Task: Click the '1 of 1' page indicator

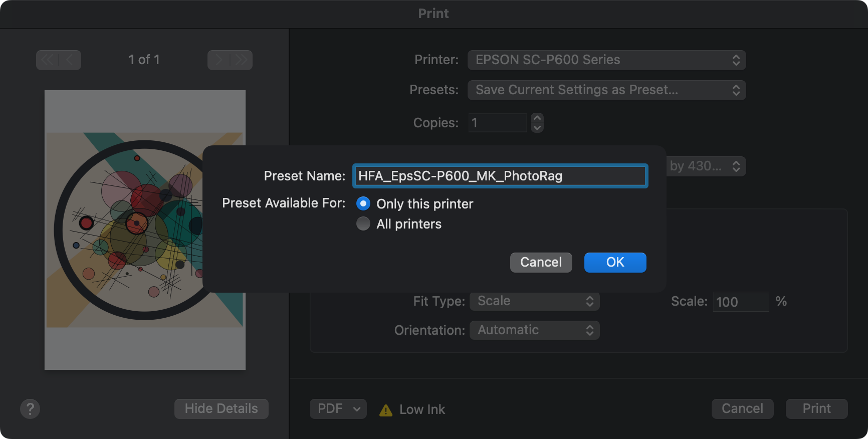Action: (x=144, y=60)
